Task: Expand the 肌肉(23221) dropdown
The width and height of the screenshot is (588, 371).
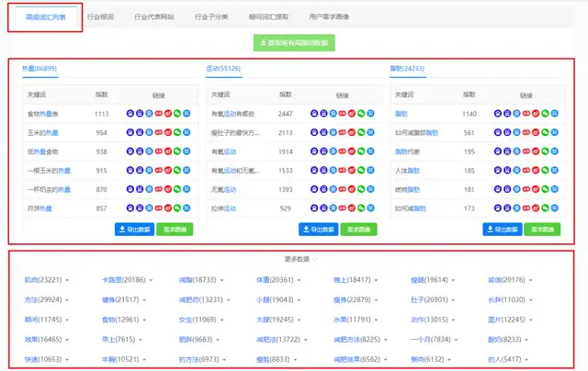Action: tap(67, 280)
